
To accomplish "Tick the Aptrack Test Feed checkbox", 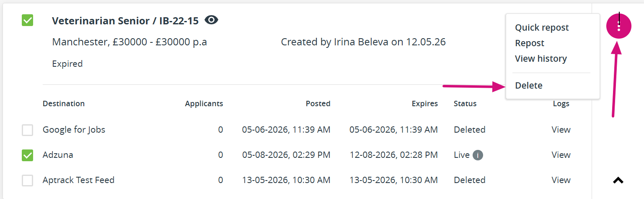I will click(x=28, y=181).
